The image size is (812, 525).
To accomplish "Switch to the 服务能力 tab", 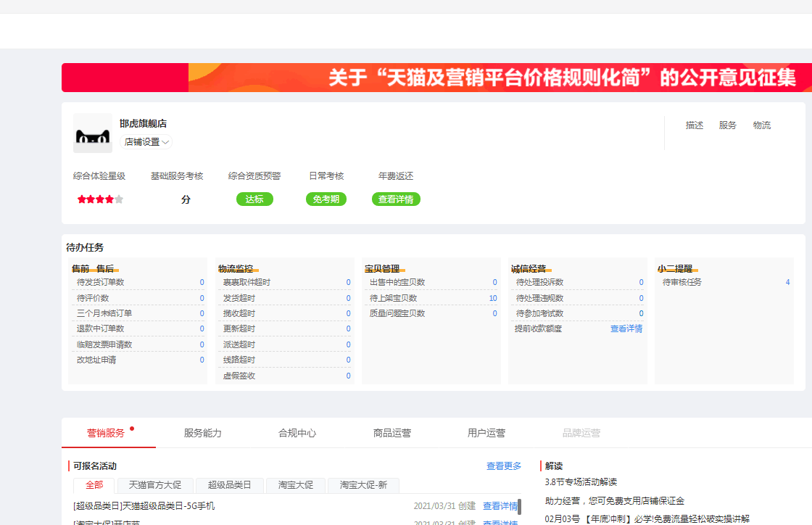I will pos(203,433).
